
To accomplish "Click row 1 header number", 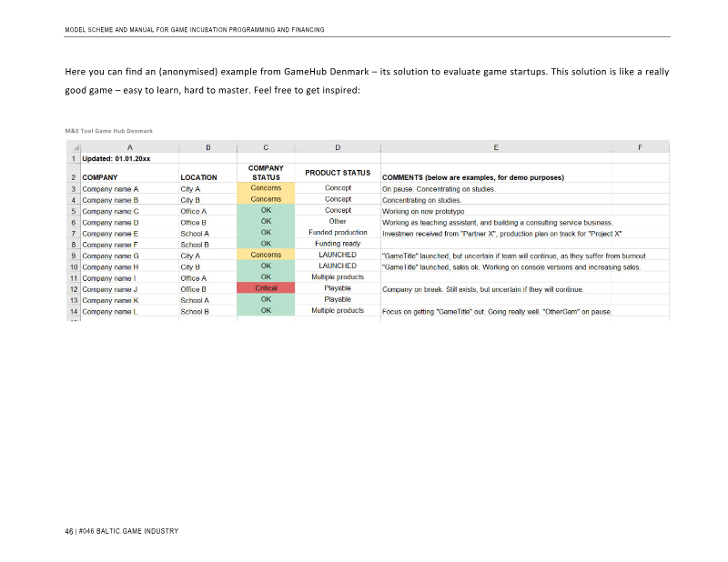I will pos(75,158).
